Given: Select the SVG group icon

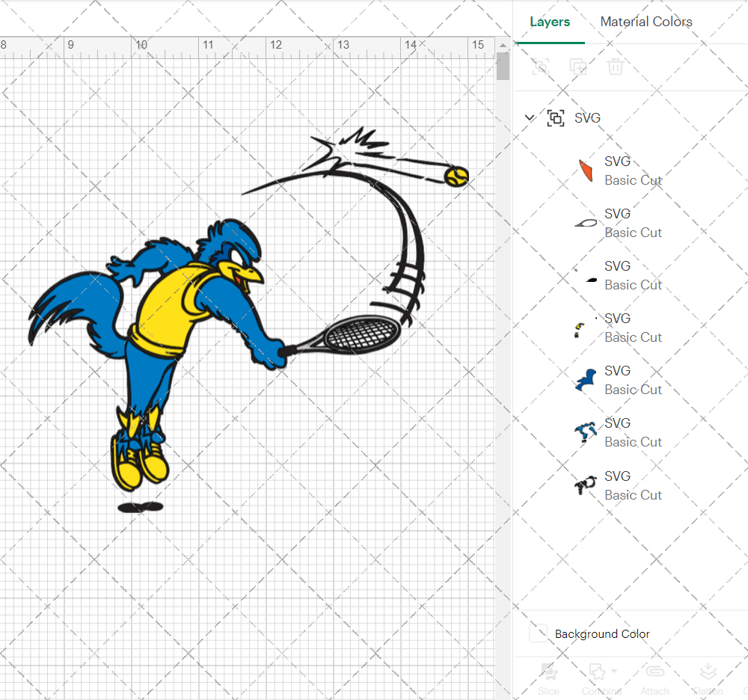Looking at the screenshot, I should point(556,117).
